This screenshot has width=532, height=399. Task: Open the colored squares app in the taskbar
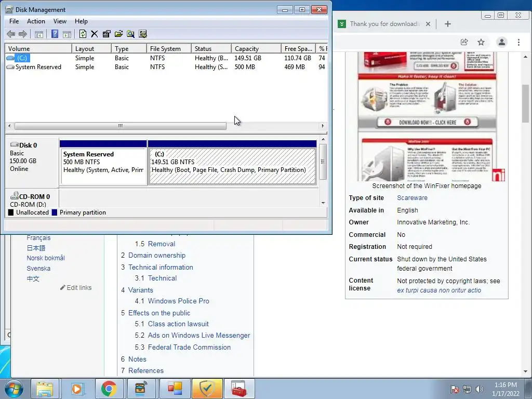(175, 389)
